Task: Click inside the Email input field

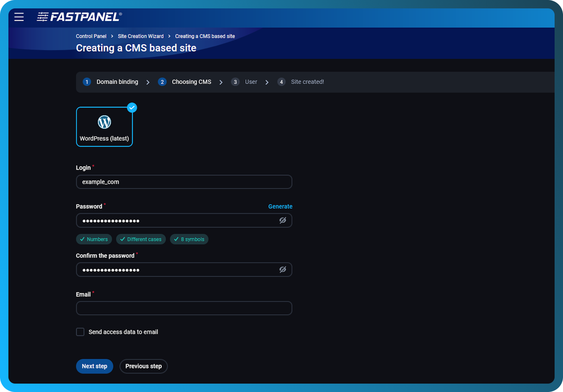Action: pos(184,308)
